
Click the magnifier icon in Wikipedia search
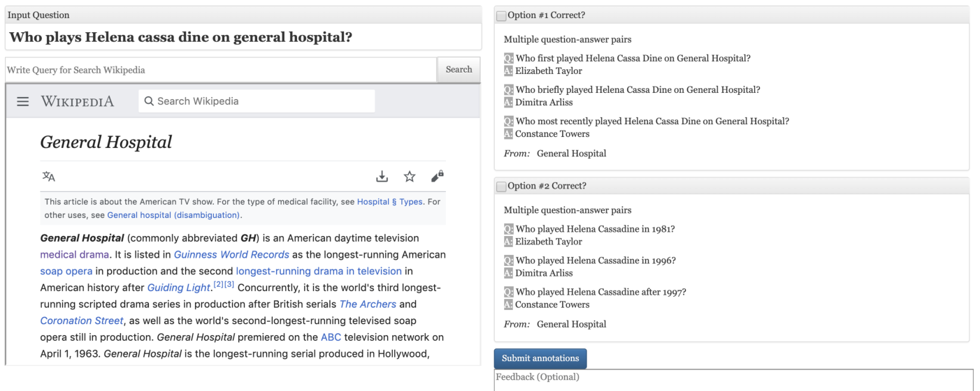click(x=149, y=101)
